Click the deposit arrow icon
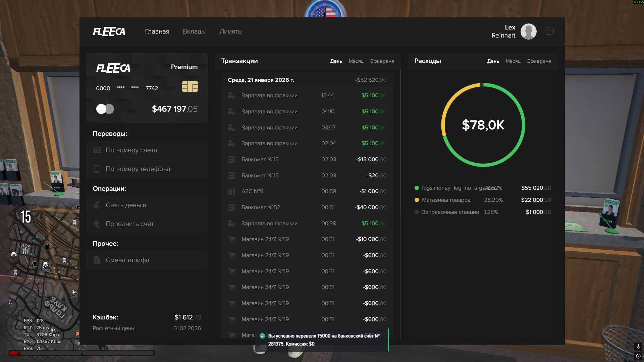The width and height of the screenshot is (644, 362). 97,224
